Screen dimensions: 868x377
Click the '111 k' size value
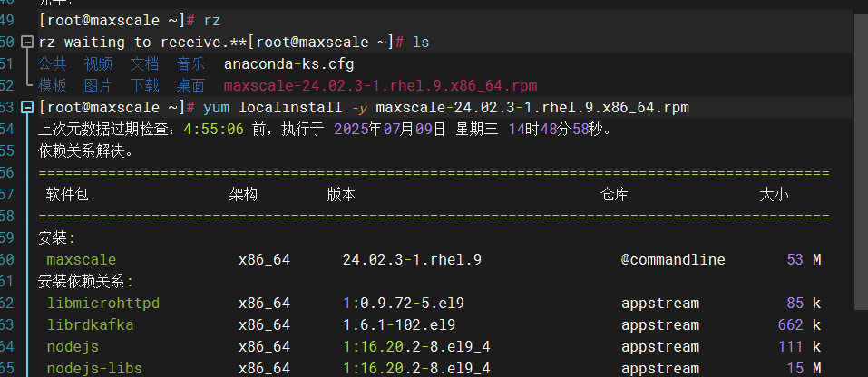click(799, 346)
